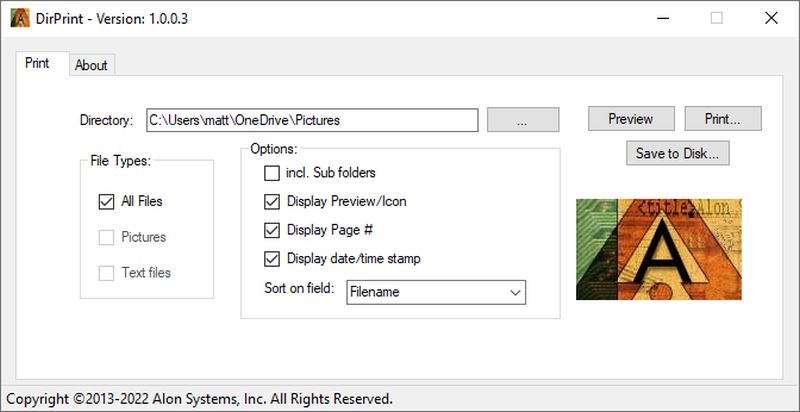The image size is (800, 412).
Task: Click the Print... button
Action: (x=723, y=119)
